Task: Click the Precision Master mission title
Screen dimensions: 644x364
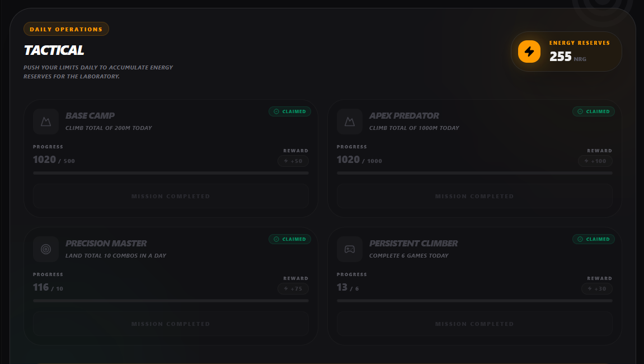Action: (106, 243)
